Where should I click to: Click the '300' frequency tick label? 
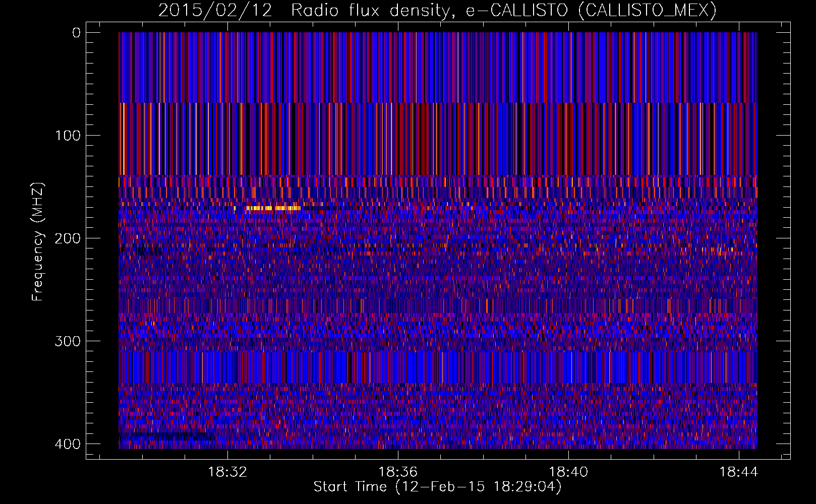coord(68,341)
